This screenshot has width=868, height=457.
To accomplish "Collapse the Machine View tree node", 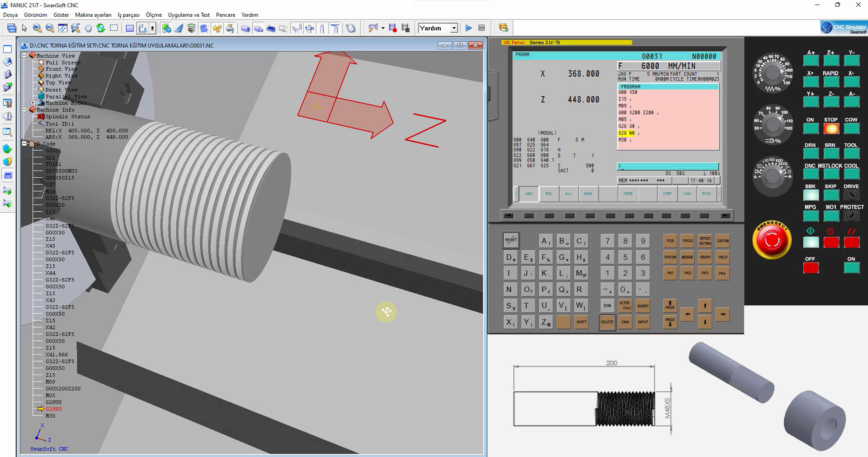I will coord(24,55).
